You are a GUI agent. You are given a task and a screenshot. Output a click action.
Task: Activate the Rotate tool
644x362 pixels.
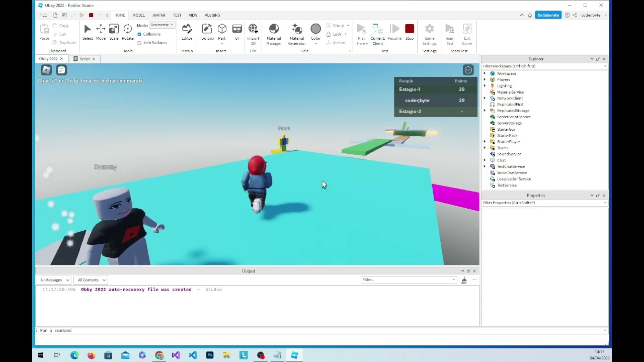point(128,32)
